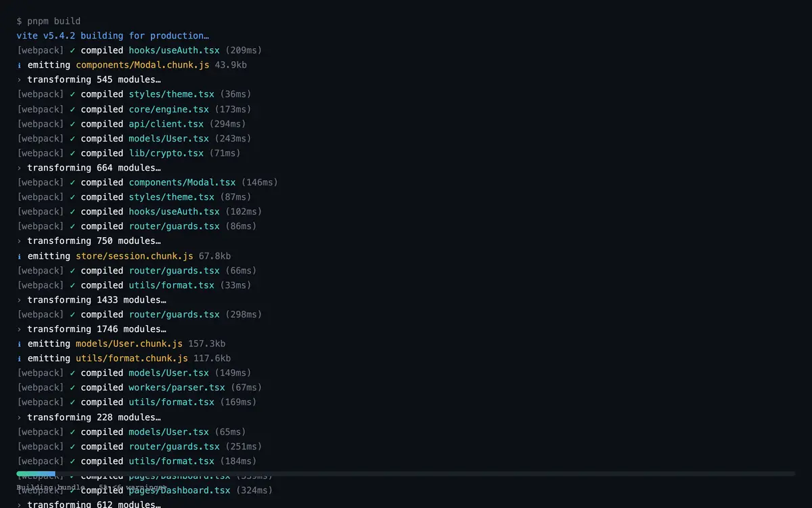The height and width of the screenshot is (508, 812).
Task: Click the 'workers/parser.tsx' file path
Action: pyautogui.click(x=177, y=388)
